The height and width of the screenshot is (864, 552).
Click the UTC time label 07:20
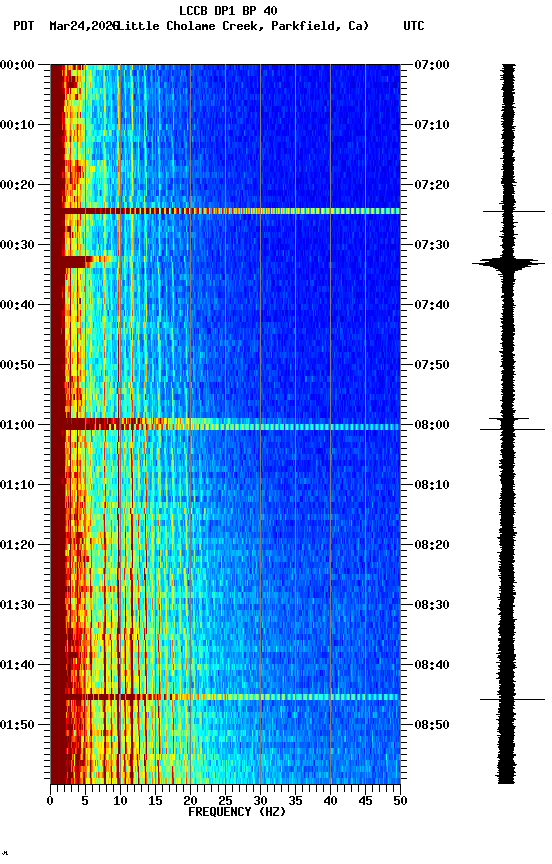(x=432, y=185)
